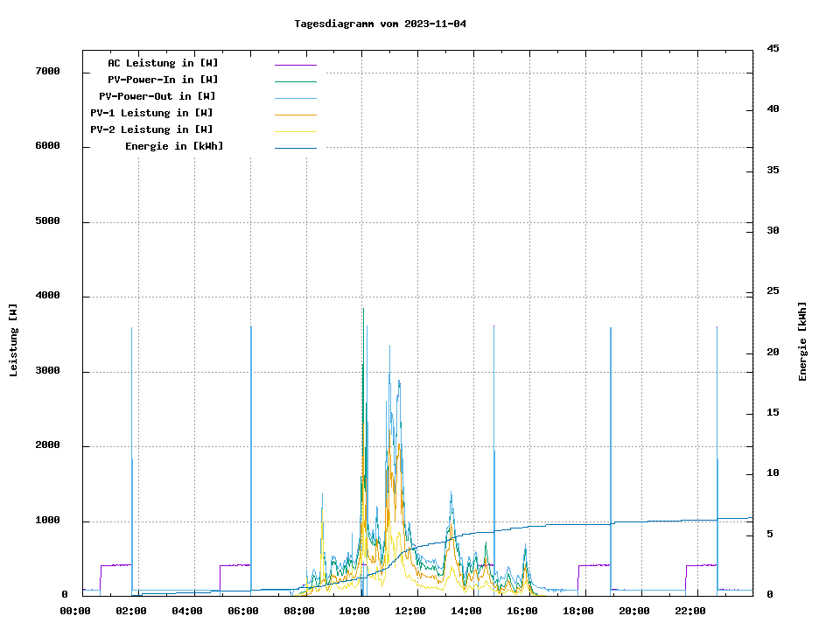Click the 45 value on right energy axis
This screenshot has height=630, width=840.
point(773,48)
